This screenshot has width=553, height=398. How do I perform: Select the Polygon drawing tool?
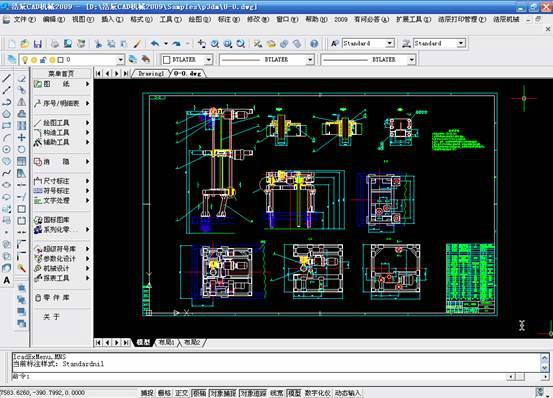click(x=6, y=114)
